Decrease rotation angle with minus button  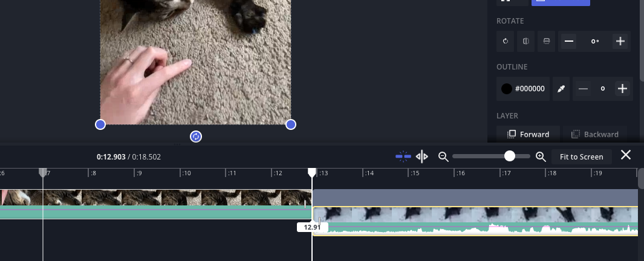(x=568, y=41)
